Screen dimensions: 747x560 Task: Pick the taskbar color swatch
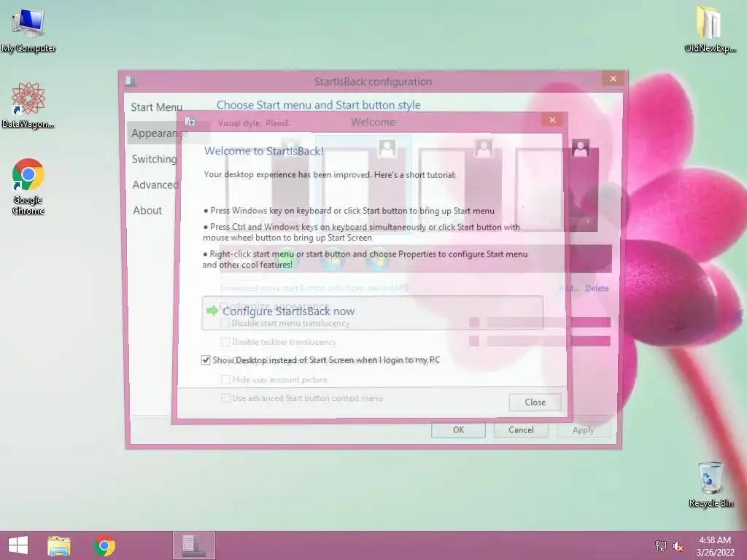point(474,341)
